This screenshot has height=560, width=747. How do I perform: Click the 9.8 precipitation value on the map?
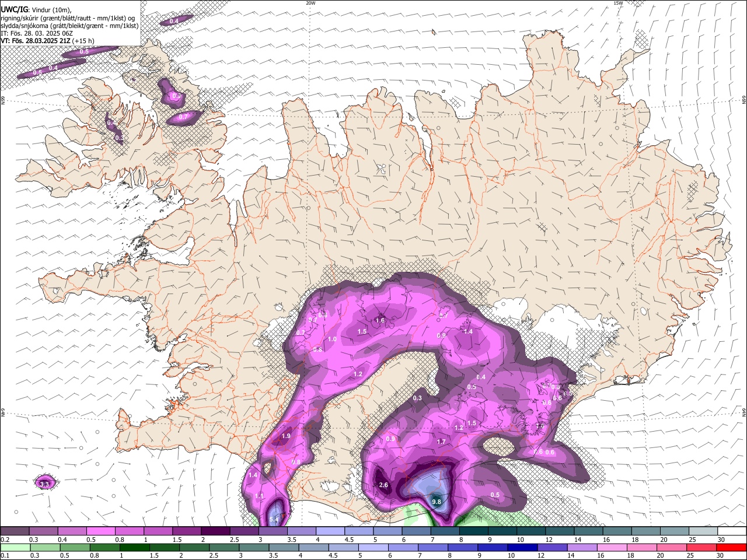(x=437, y=502)
